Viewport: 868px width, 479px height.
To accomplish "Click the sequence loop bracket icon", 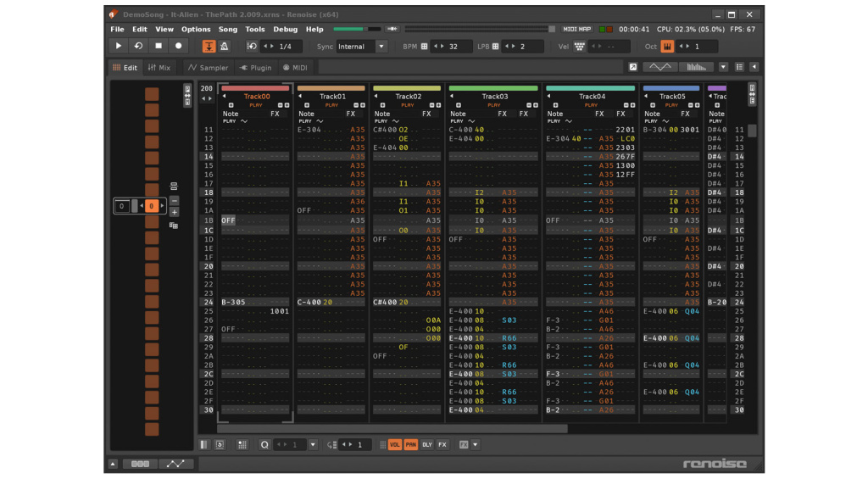I will [174, 186].
